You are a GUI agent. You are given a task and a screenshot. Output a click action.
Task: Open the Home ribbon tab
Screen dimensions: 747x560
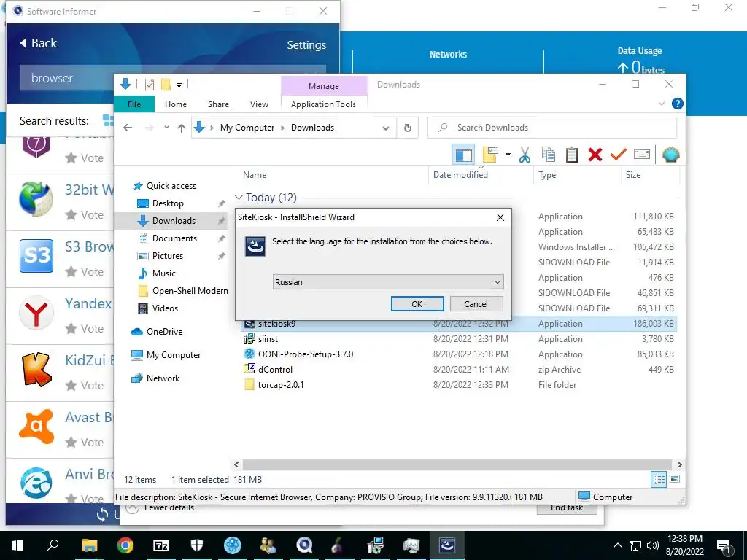point(176,104)
